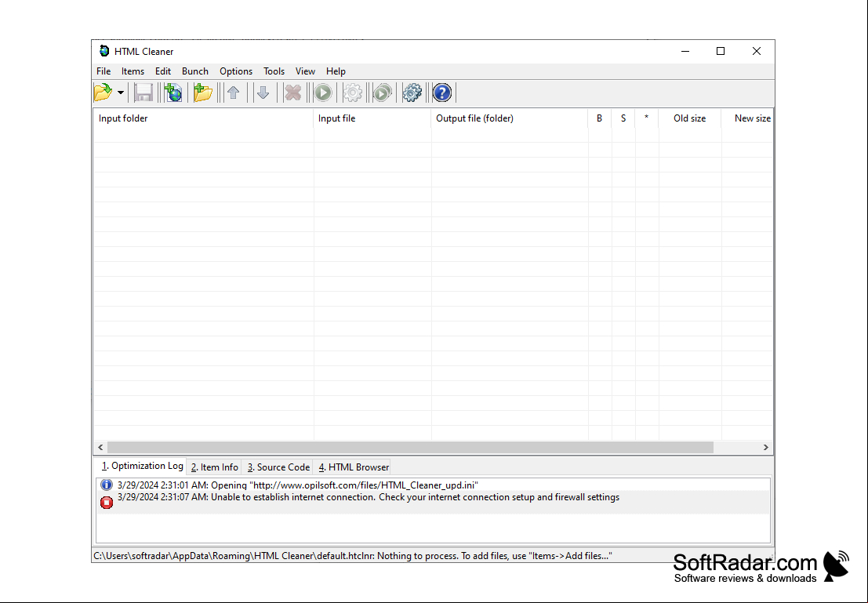Click the Output file (folder) column header

(510, 118)
